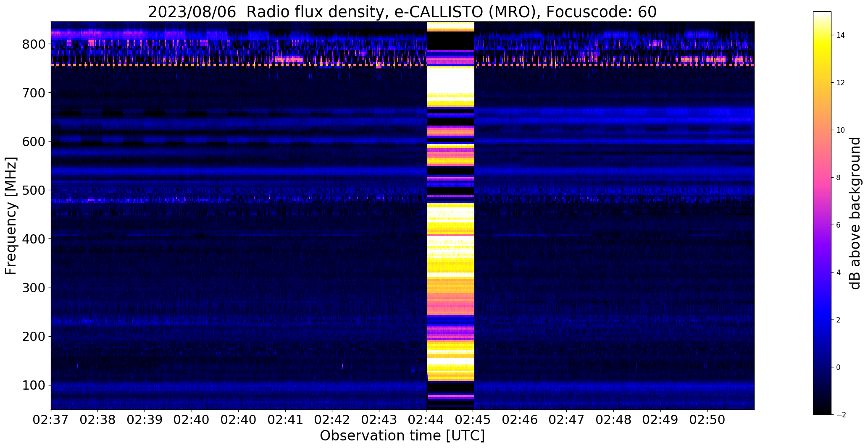Click the 200 frequency tick label

[x=33, y=336]
